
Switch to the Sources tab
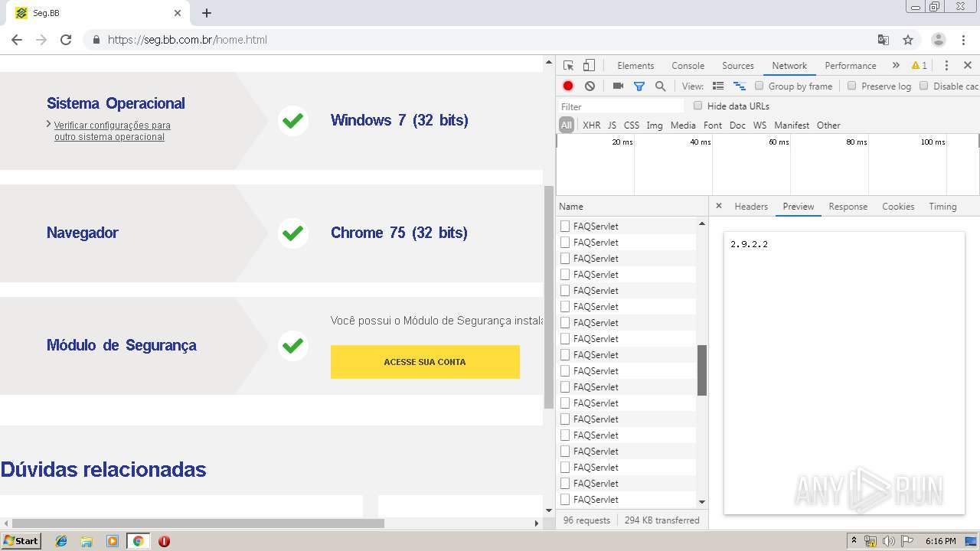point(738,66)
